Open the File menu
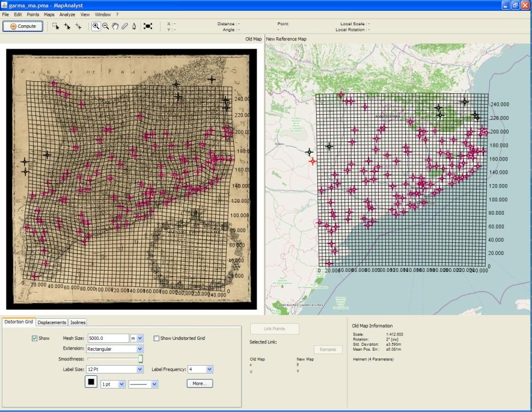This screenshot has height=412, width=532. (5, 14)
